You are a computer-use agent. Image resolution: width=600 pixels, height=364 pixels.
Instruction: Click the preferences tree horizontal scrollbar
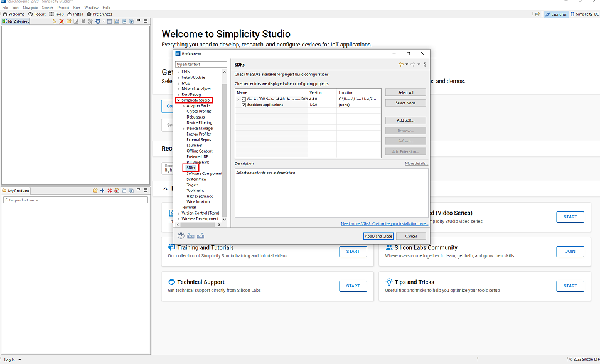[x=198, y=225]
